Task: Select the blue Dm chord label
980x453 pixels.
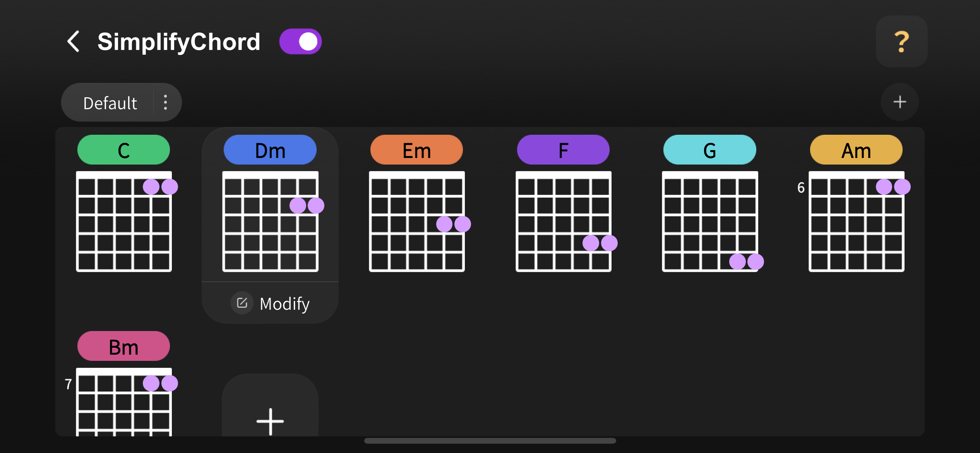Action: (270, 150)
